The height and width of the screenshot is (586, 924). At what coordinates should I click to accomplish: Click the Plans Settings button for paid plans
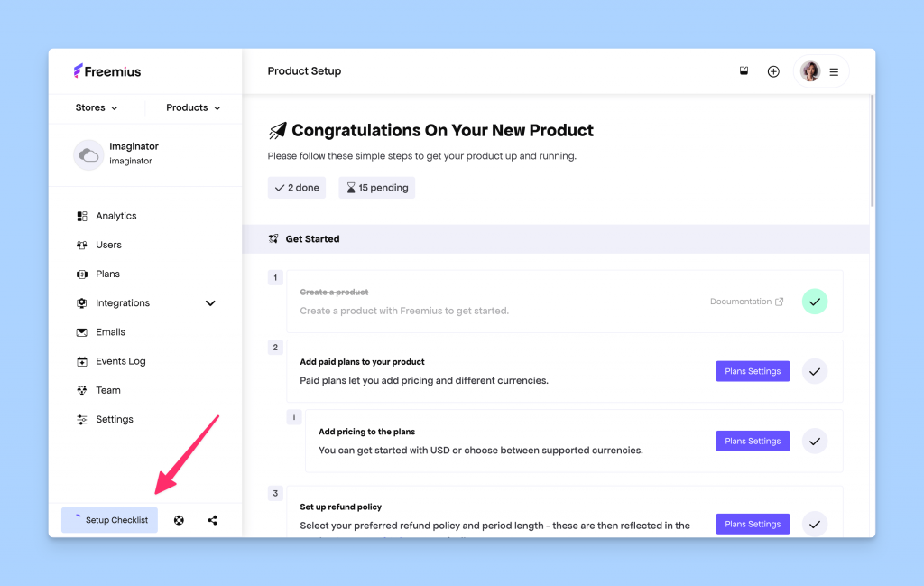coord(753,370)
